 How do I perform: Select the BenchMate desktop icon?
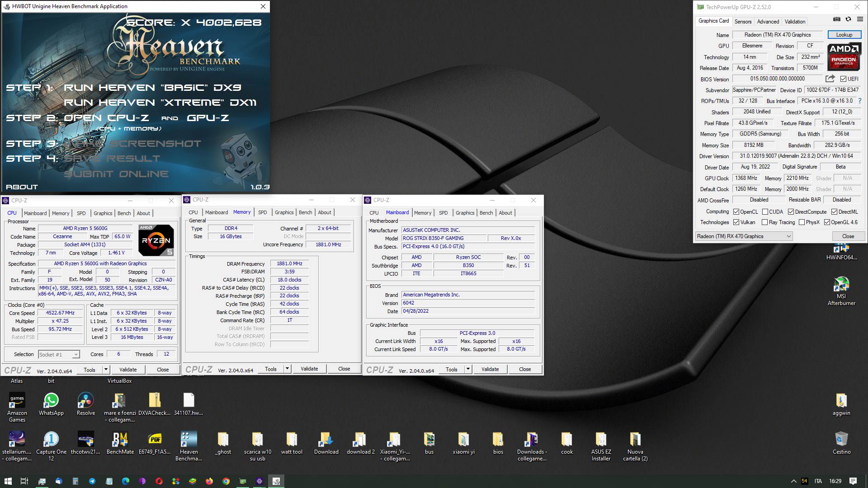[x=120, y=442]
